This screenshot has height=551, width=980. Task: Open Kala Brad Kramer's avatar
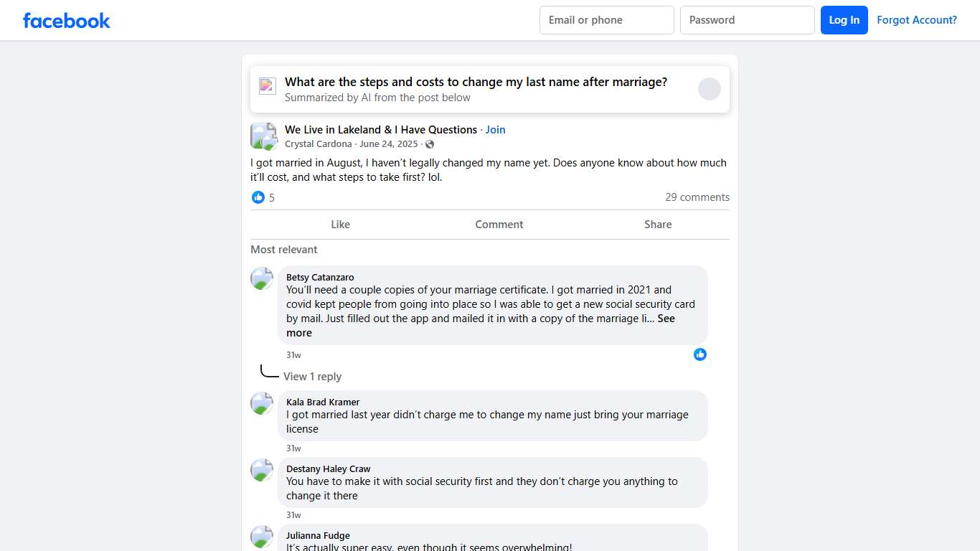[262, 403]
